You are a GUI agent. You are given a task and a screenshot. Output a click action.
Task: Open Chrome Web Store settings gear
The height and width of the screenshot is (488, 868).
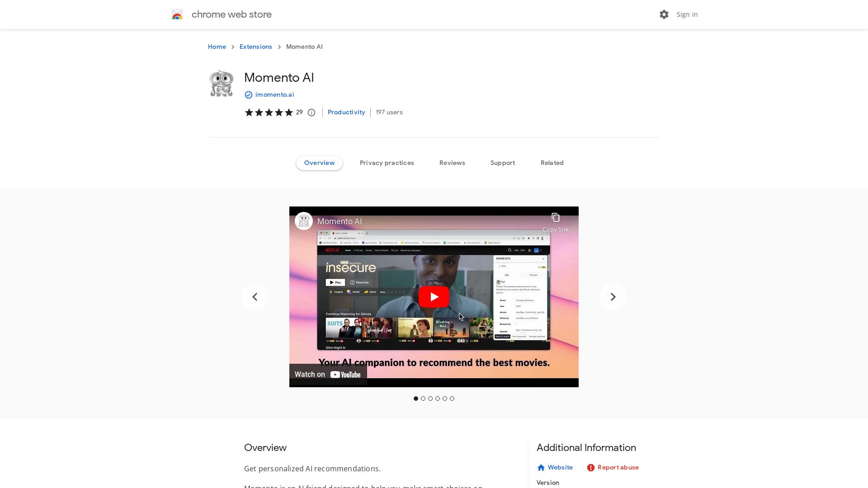coord(664,14)
